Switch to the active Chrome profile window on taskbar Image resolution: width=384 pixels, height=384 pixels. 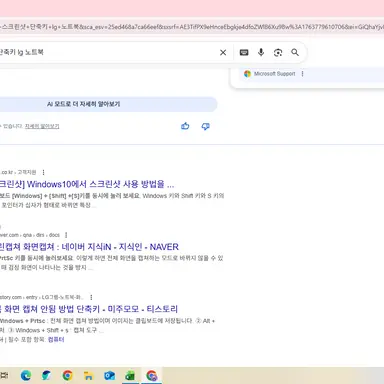(152, 376)
